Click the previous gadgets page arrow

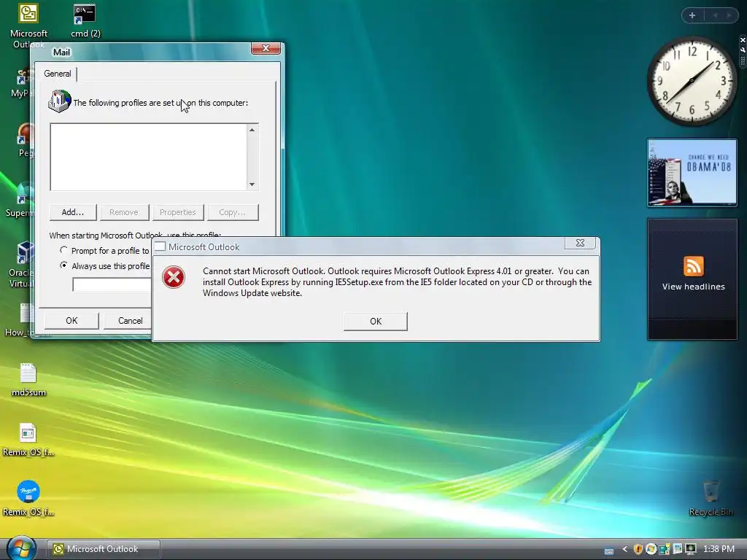pos(715,15)
